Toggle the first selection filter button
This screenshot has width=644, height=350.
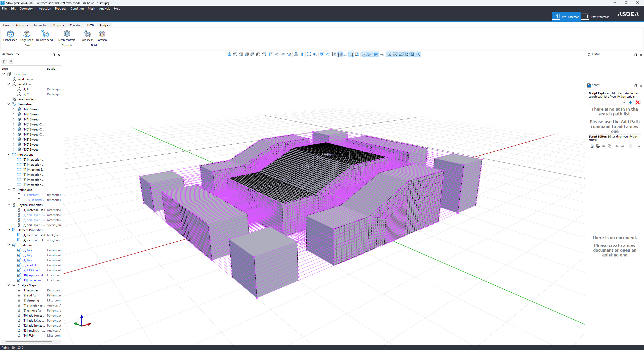(389, 54)
